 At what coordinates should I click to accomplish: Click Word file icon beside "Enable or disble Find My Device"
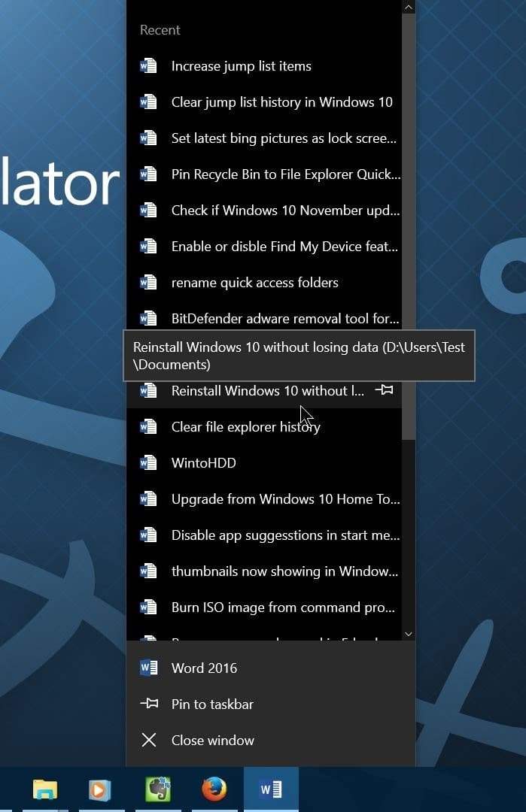[x=149, y=246]
